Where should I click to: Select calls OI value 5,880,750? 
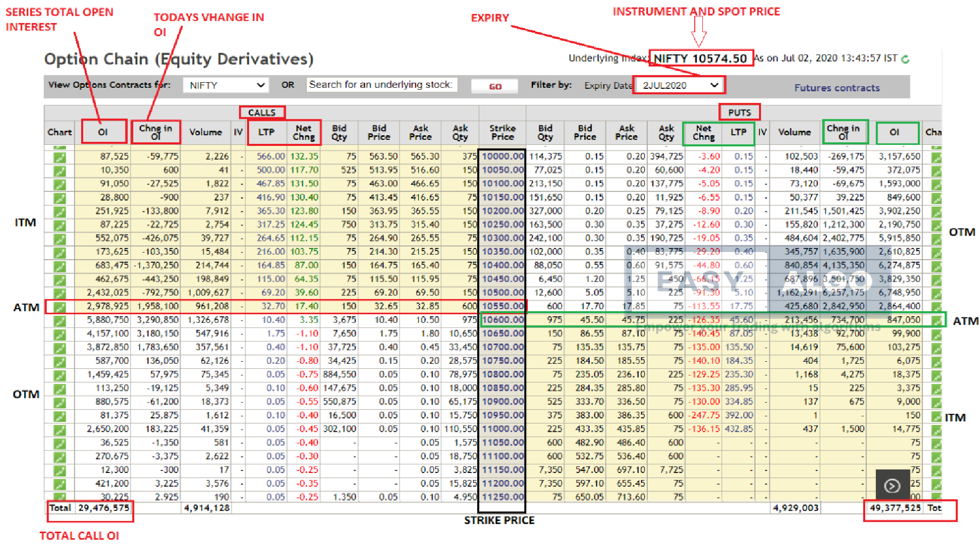(107, 320)
